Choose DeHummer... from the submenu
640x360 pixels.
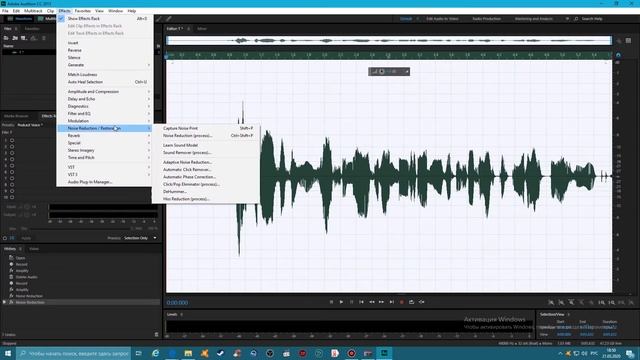click(206, 191)
